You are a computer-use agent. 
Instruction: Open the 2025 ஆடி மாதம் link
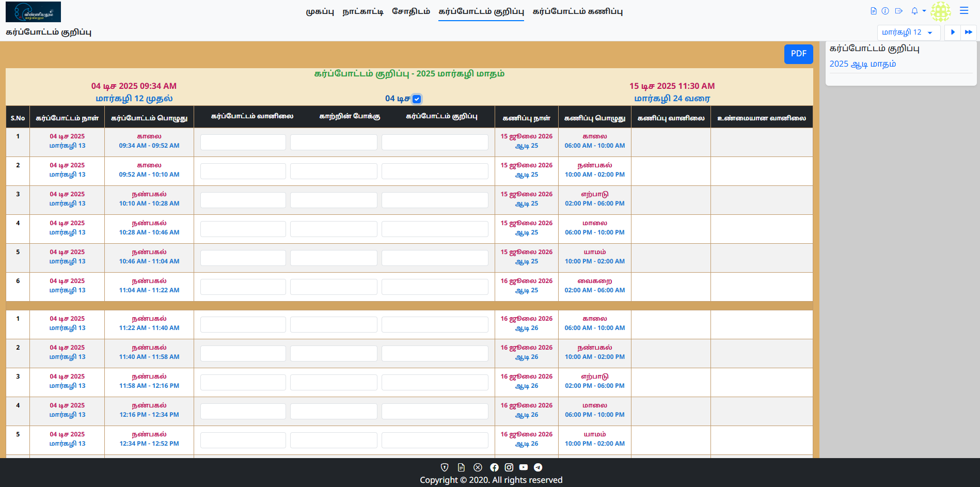coord(862,64)
